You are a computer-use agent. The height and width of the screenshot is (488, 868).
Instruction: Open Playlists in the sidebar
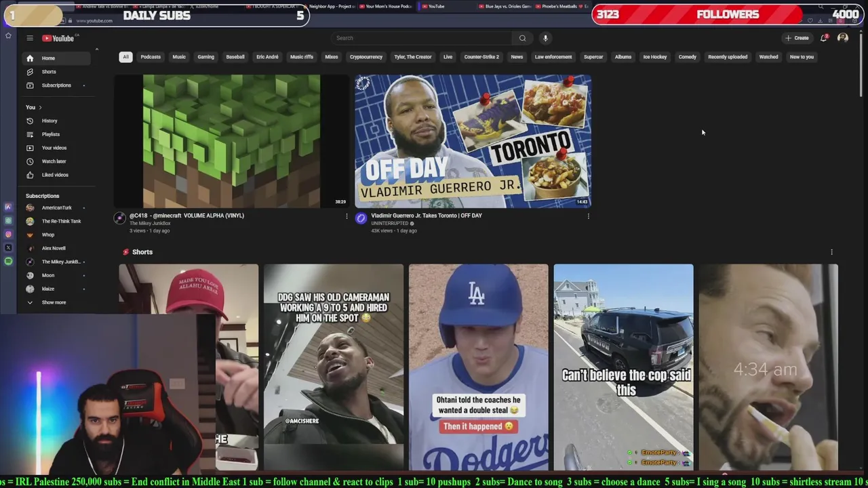[57, 134]
